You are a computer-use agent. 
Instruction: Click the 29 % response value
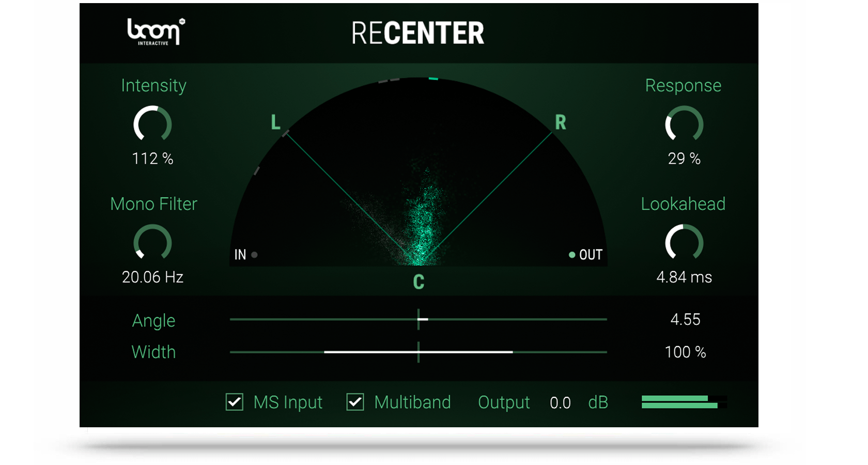(684, 159)
